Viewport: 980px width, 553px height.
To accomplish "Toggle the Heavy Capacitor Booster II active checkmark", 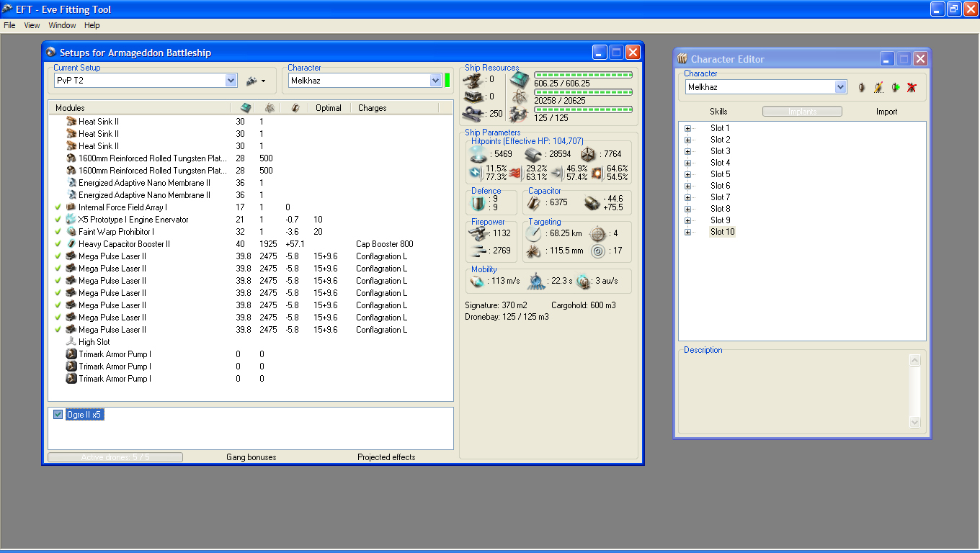I will (x=58, y=244).
